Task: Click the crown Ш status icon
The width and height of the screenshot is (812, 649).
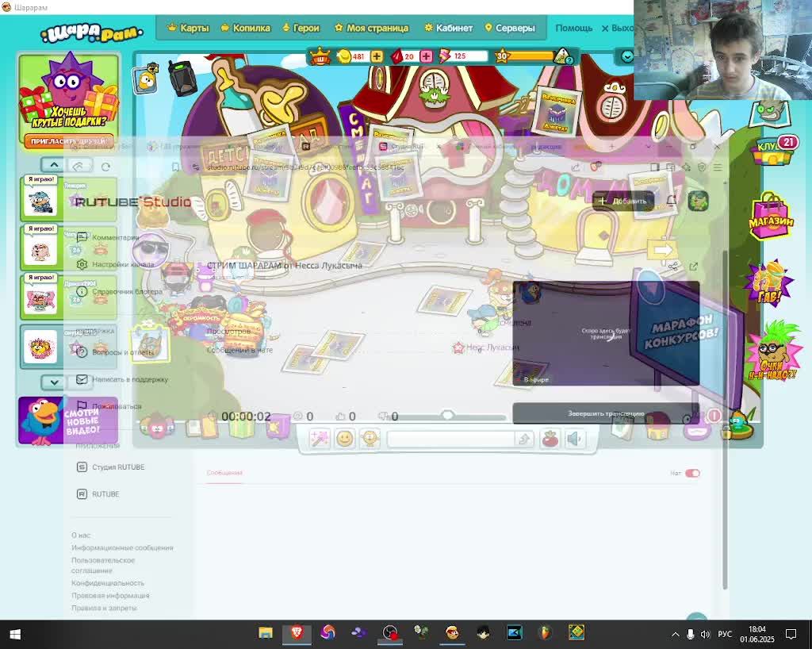Action: click(x=320, y=56)
